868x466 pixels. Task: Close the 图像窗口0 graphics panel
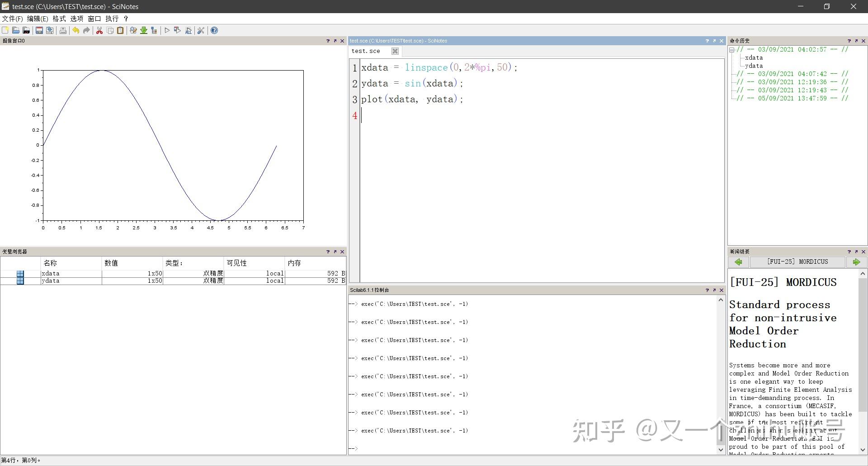342,41
